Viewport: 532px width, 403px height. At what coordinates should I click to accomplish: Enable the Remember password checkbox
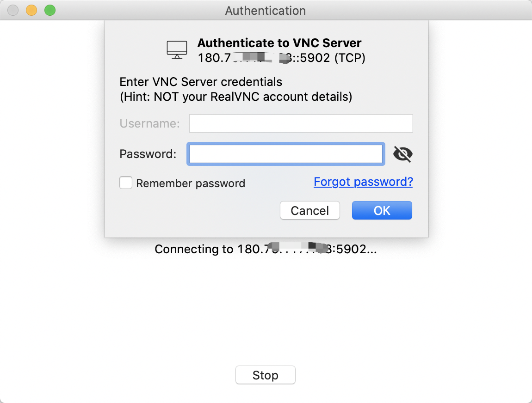point(126,183)
